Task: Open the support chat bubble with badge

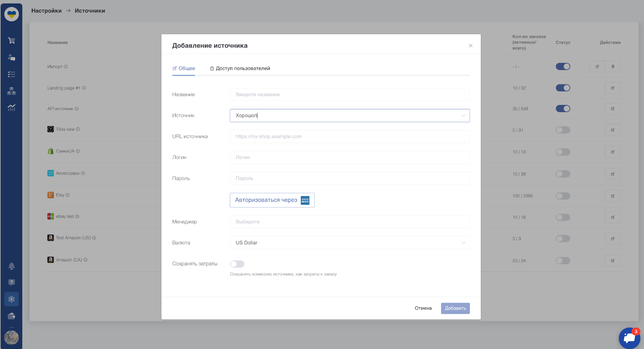Action: coord(629,338)
